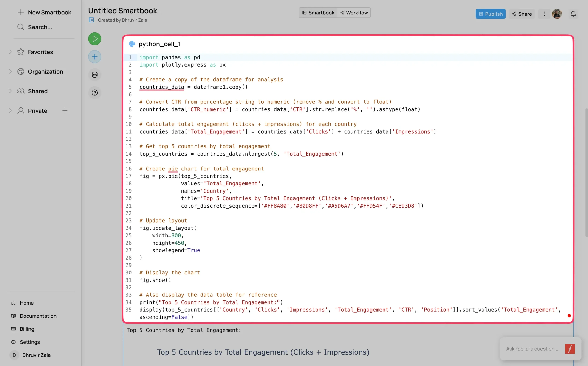The width and height of the screenshot is (588, 366).
Task: Open the three-dot more options menu
Action: click(544, 14)
